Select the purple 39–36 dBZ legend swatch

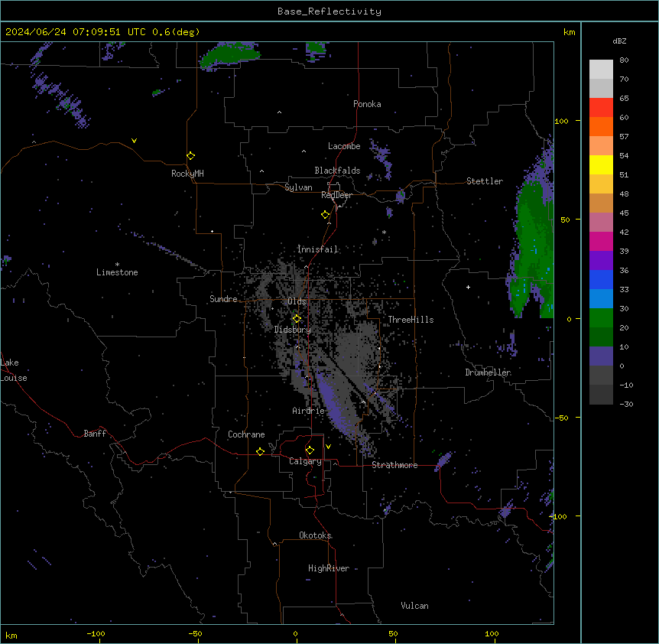pos(601,260)
